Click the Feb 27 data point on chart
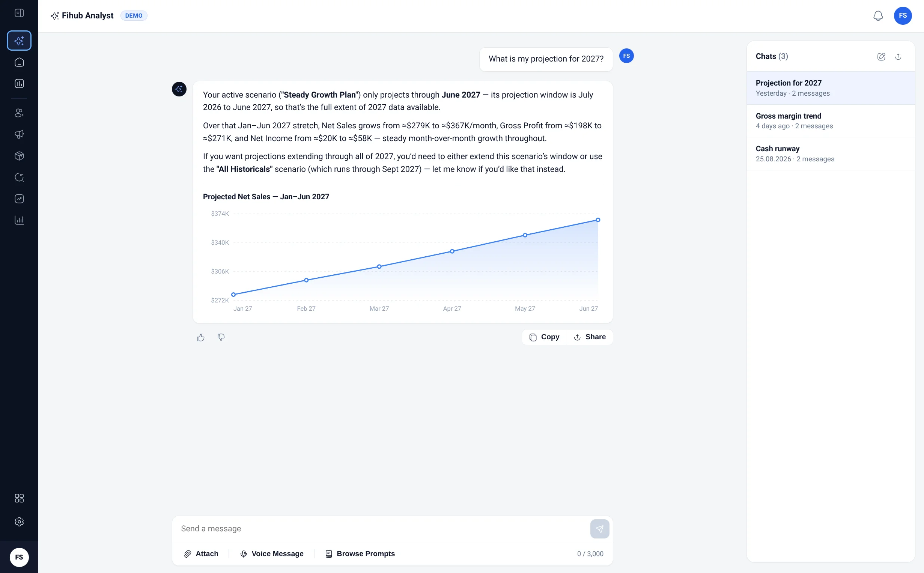 coord(306,280)
